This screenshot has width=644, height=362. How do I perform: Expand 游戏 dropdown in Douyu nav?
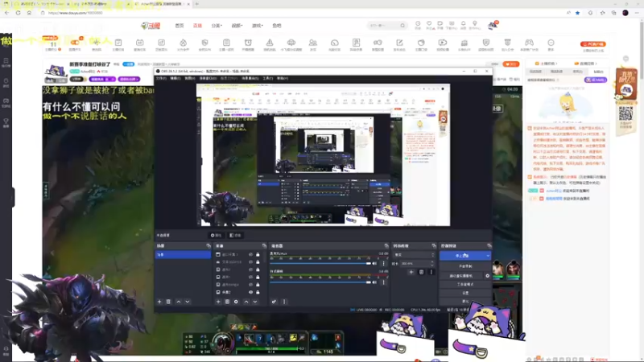pyautogui.click(x=257, y=26)
